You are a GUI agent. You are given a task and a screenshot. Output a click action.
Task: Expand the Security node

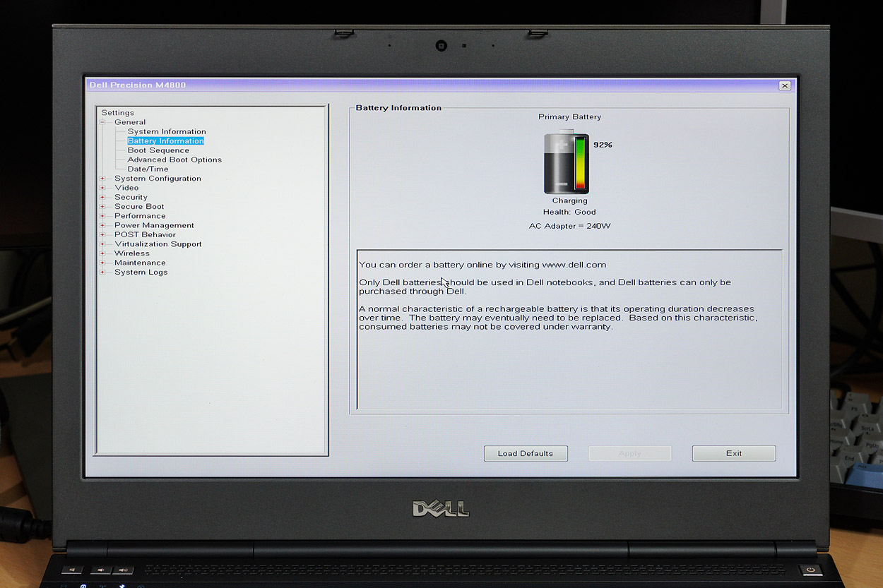102,197
